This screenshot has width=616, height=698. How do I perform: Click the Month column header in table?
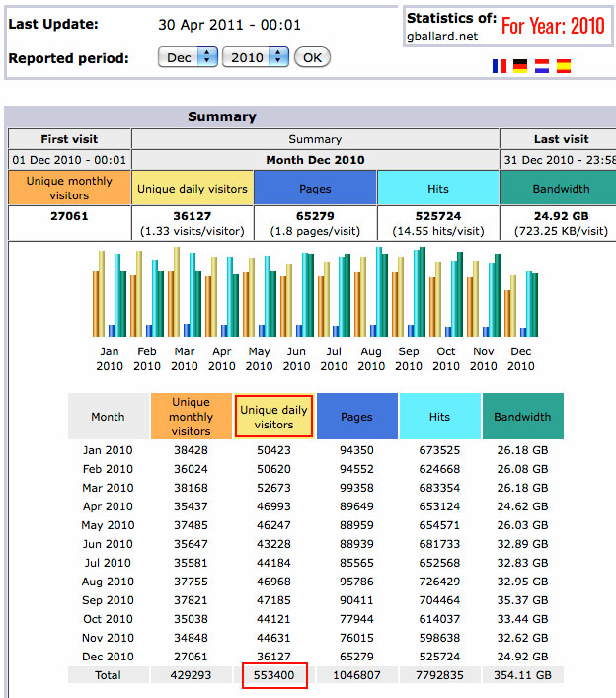tap(108, 417)
